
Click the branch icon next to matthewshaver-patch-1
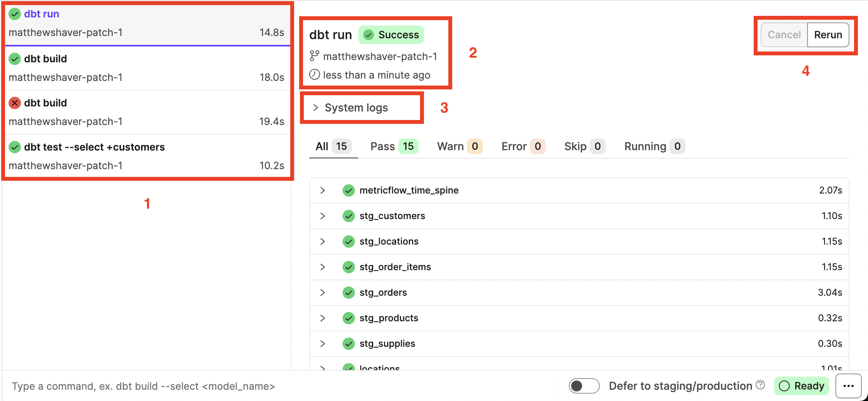click(314, 56)
